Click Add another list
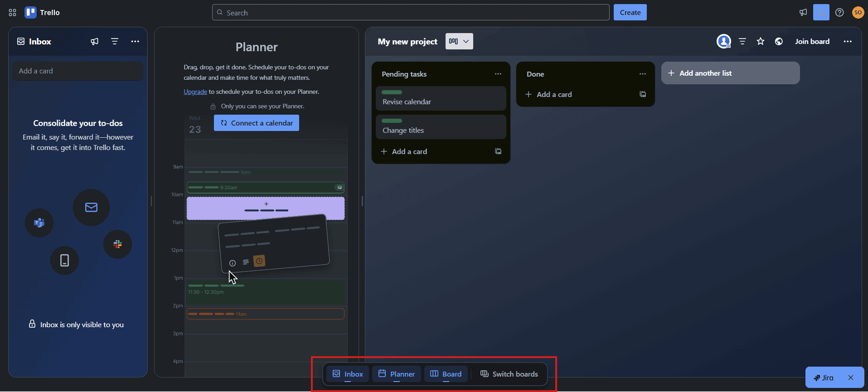 pyautogui.click(x=731, y=73)
